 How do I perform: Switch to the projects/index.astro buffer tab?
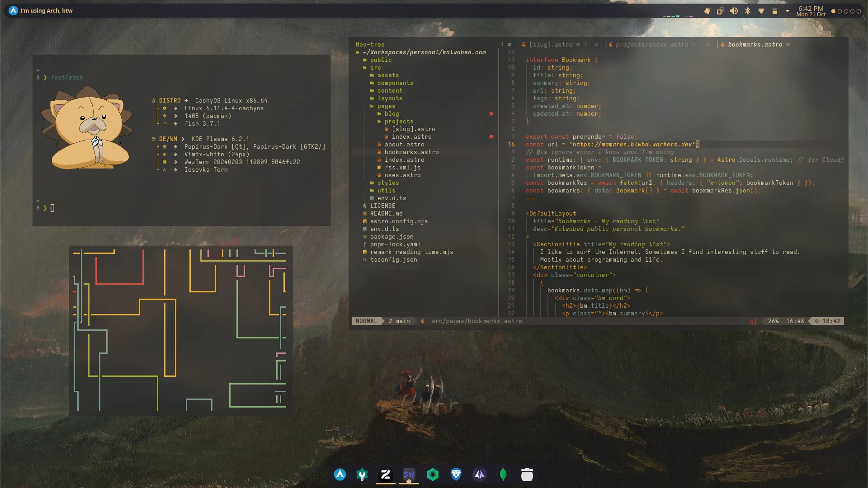coord(651,45)
